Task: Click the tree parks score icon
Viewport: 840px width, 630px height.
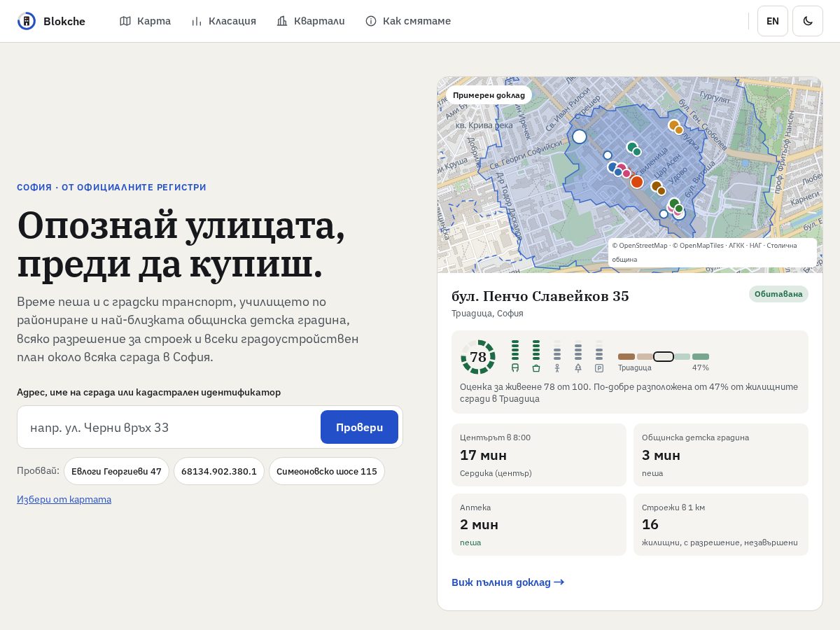Action: 578,367
